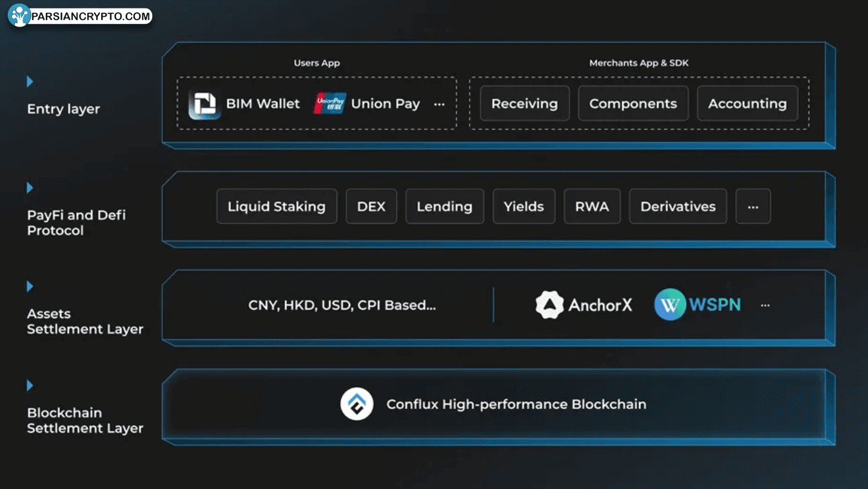Choose the Liquid Staking protocol box
This screenshot has width=868, height=489.
tap(277, 206)
